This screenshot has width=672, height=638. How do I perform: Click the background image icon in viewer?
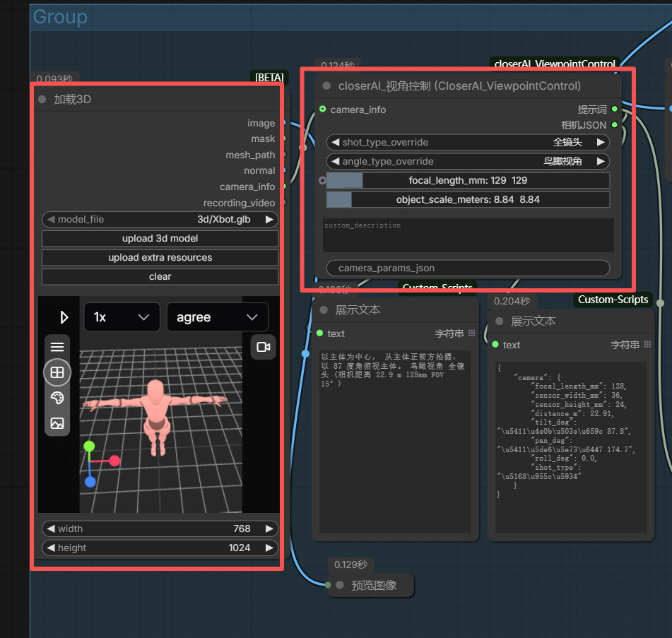coord(57,423)
